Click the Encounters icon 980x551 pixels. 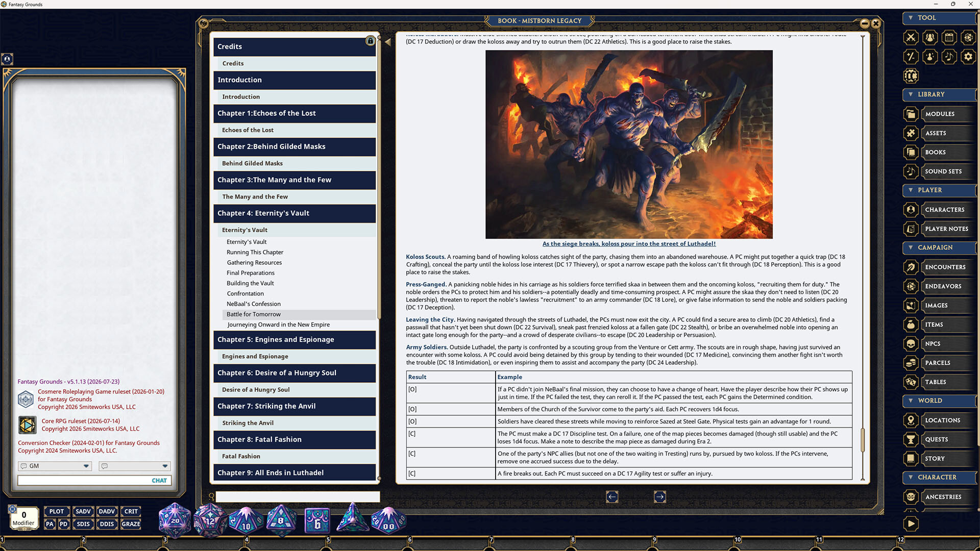click(911, 267)
